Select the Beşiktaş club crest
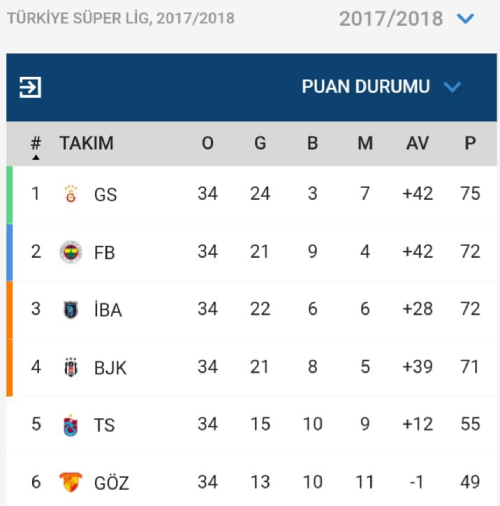 tap(71, 367)
